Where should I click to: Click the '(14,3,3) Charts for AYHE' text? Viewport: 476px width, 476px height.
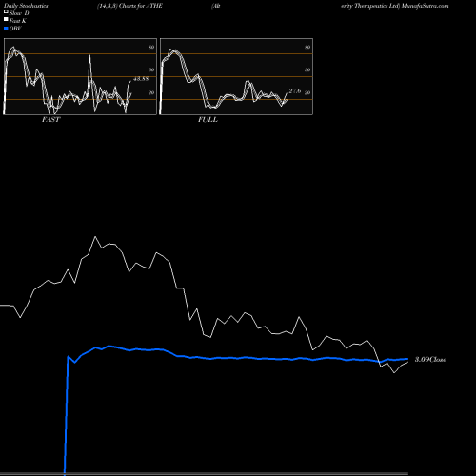129,6
